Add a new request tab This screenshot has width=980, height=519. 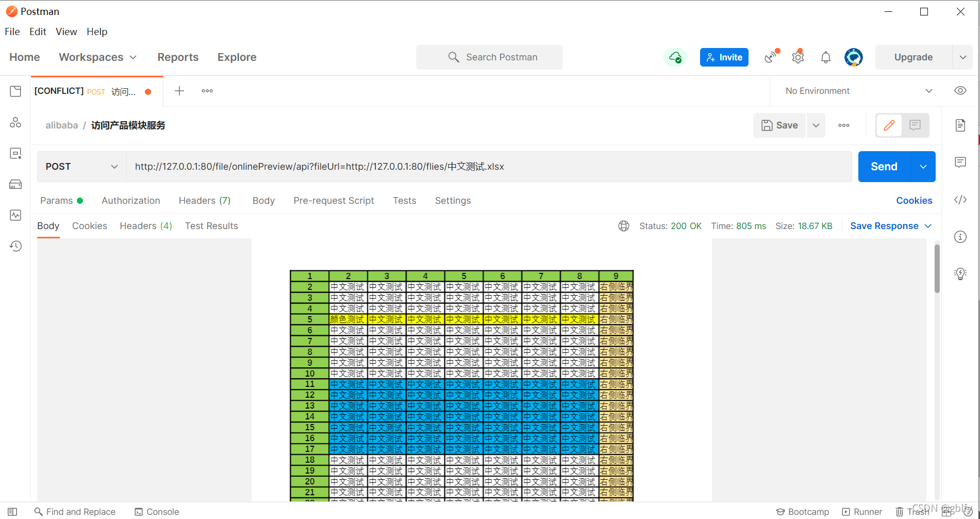click(179, 91)
